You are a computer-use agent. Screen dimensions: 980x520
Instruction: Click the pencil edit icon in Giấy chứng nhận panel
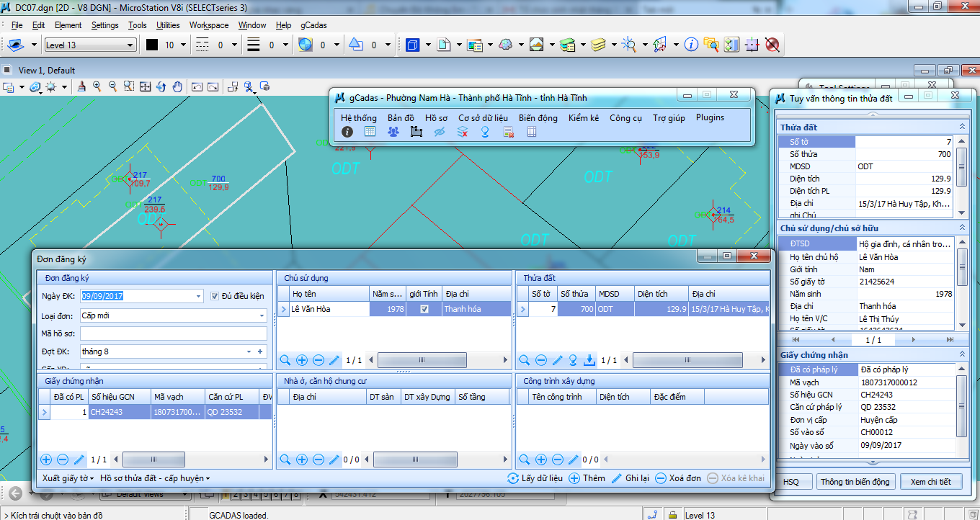coord(79,460)
